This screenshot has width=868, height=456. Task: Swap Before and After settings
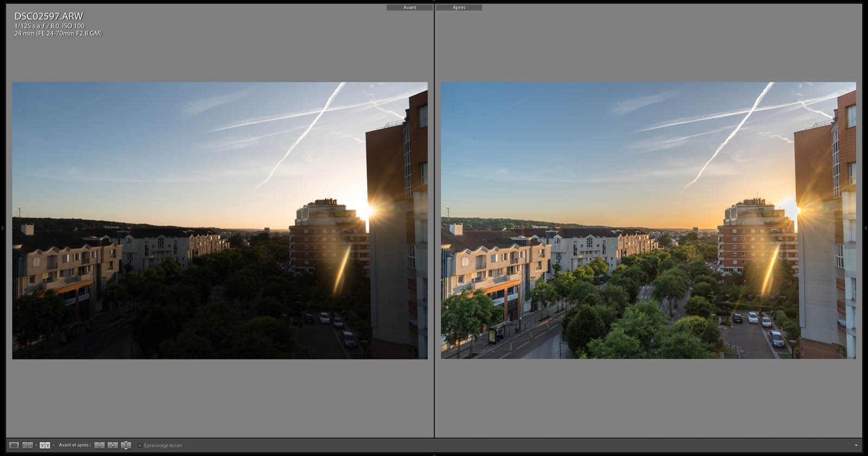click(x=126, y=445)
